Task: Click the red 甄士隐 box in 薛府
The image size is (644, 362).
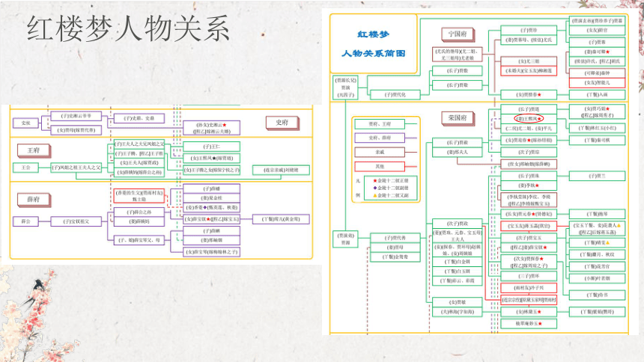Action: 139,196
